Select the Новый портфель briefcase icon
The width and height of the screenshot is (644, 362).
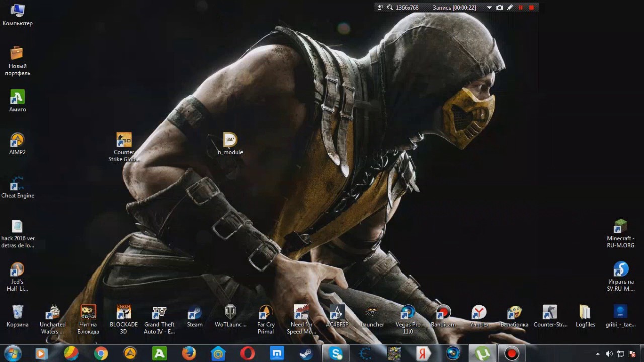point(17,61)
